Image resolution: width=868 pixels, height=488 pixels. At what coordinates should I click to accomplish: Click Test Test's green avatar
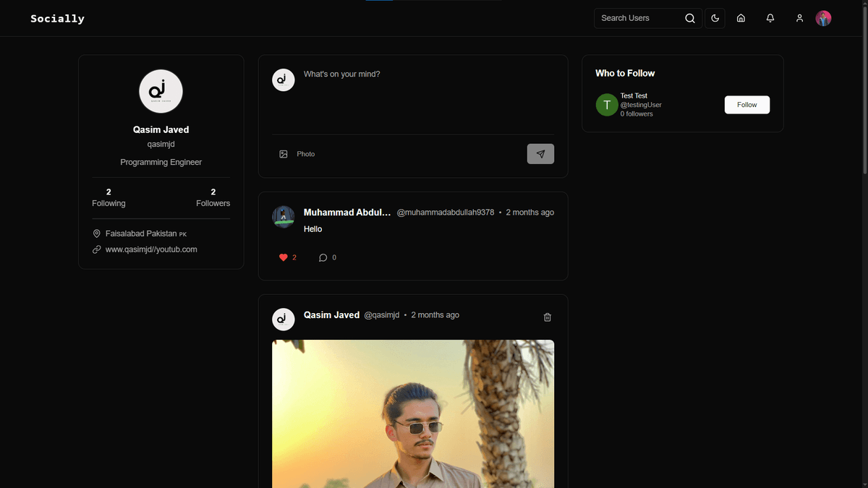[x=607, y=105]
